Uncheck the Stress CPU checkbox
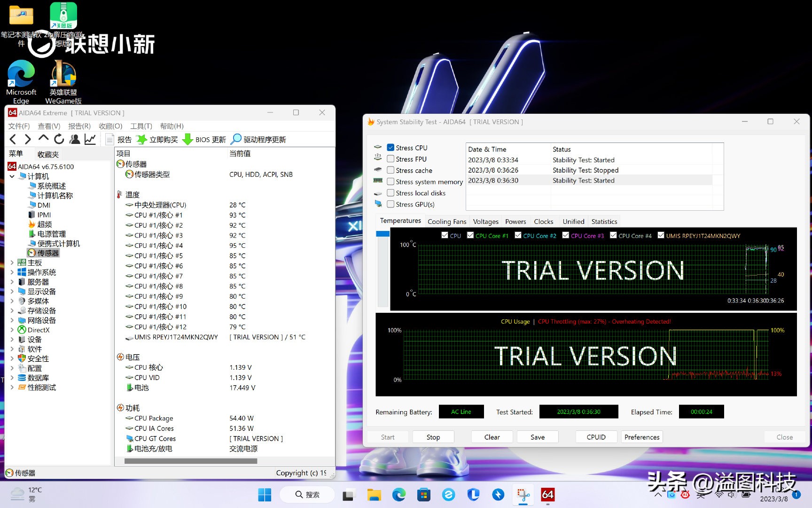Image resolution: width=812 pixels, height=508 pixels. click(x=390, y=148)
